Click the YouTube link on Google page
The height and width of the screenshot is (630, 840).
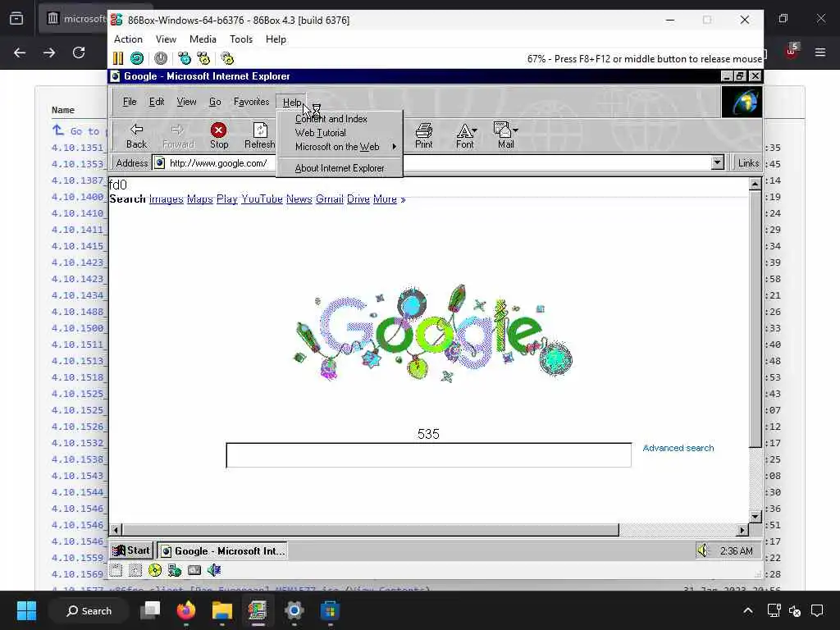tap(262, 199)
